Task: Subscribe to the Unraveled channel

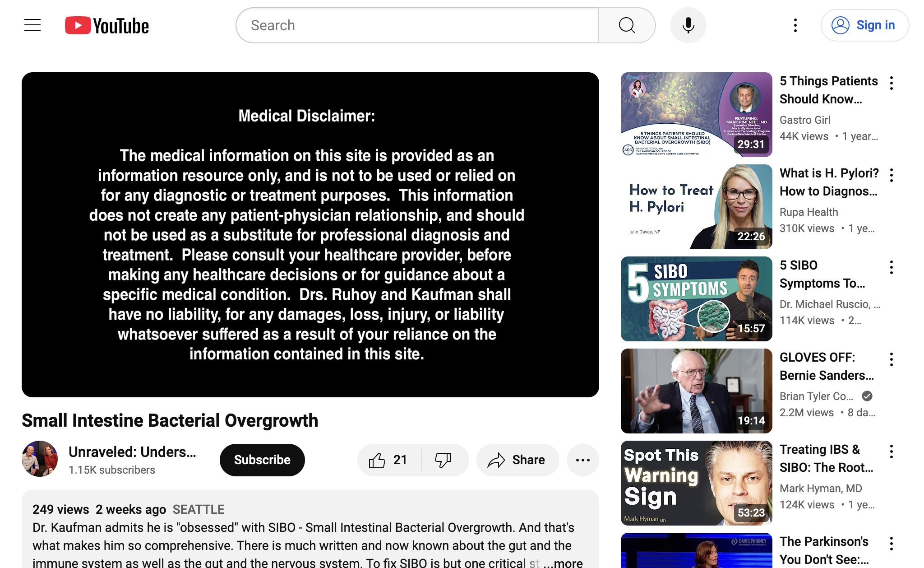Action: [x=262, y=460]
